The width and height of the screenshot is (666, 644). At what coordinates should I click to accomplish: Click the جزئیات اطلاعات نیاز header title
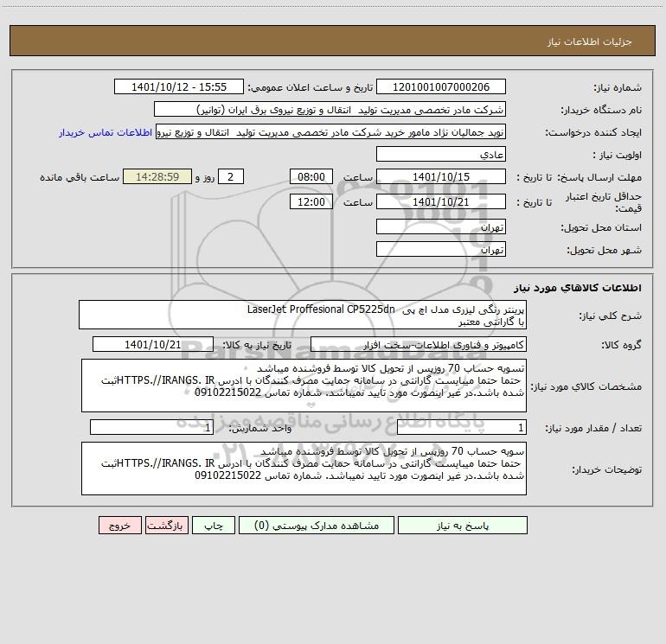coord(589,41)
